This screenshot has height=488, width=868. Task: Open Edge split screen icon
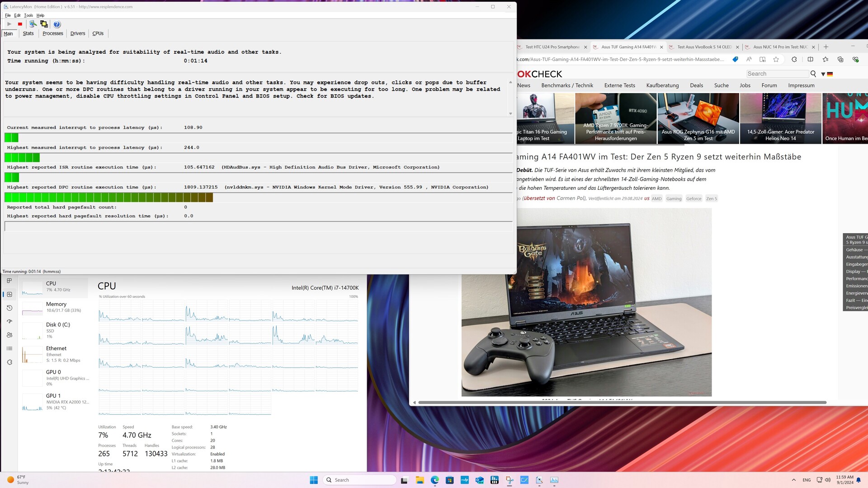(x=810, y=60)
